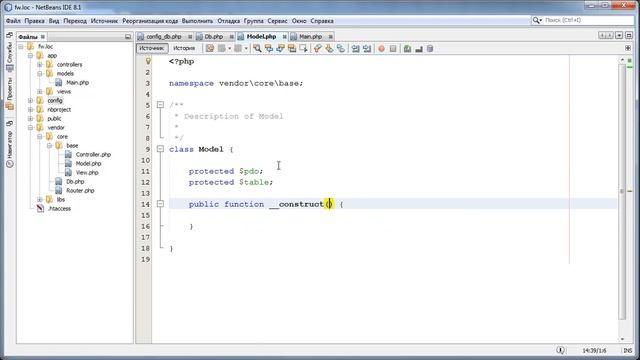The height and width of the screenshot is (360, 640).
Task: Select Controller.php in file tree
Action: 93,154
